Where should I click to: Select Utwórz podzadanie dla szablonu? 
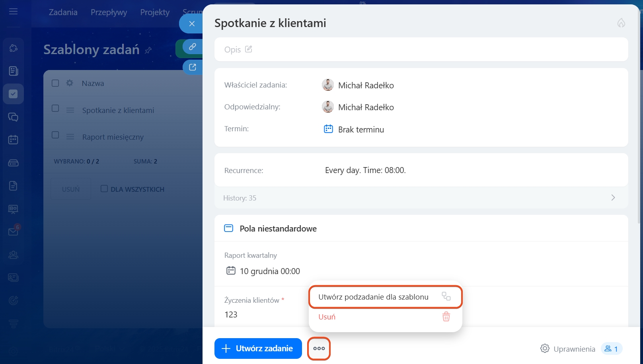(x=373, y=297)
